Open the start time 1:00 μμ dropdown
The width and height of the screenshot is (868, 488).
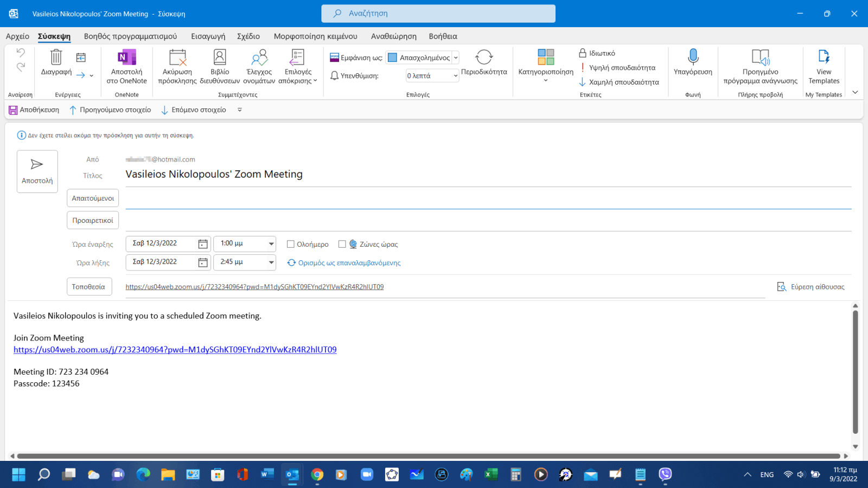[271, 244]
